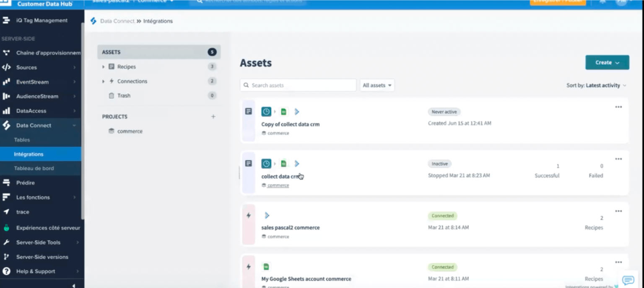Open the All assets filter dropdown
644x288 pixels.
point(377,85)
